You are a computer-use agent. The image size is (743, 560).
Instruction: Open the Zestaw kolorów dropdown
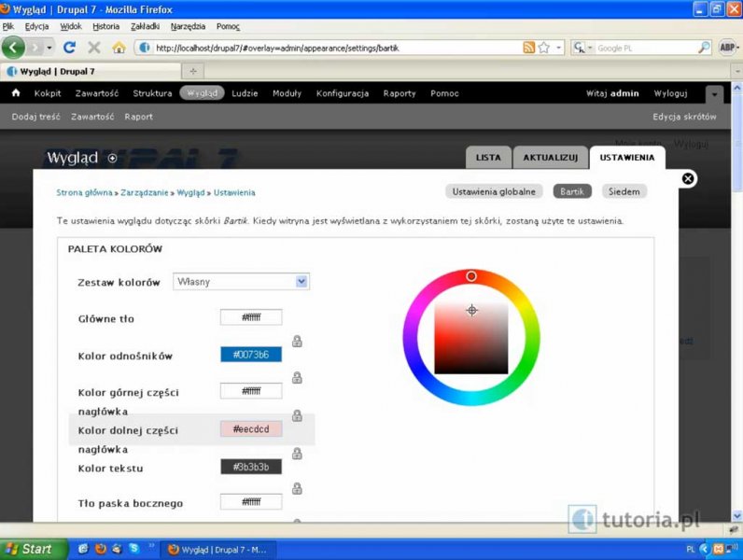click(x=241, y=282)
